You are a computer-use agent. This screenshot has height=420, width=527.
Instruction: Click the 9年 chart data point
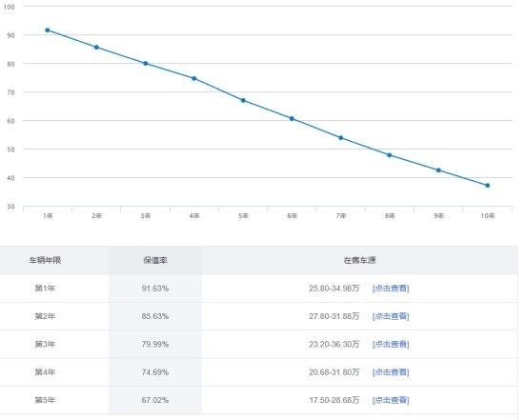point(438,170)
